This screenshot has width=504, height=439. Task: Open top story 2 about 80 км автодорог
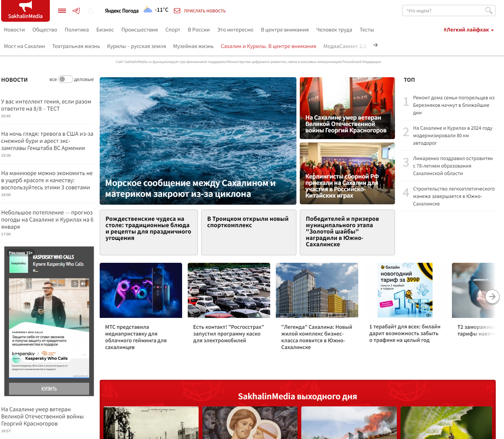pos(453,135)
